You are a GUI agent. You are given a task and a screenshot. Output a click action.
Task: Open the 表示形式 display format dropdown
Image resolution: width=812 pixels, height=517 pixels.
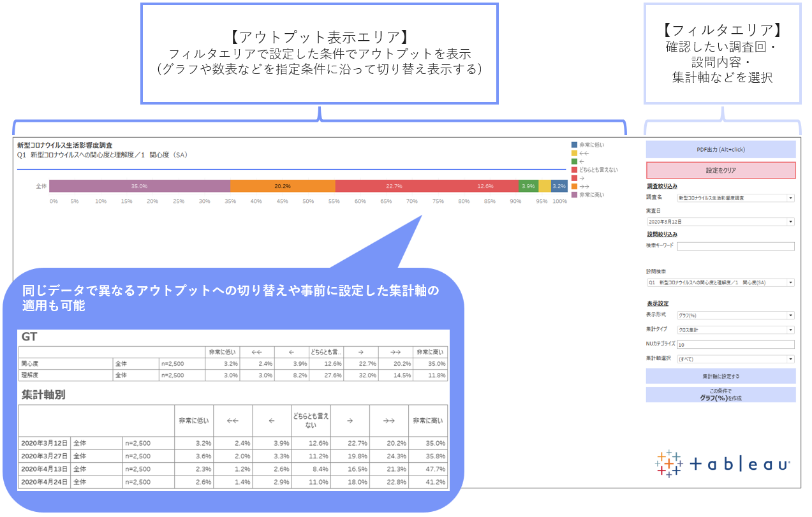735,315
